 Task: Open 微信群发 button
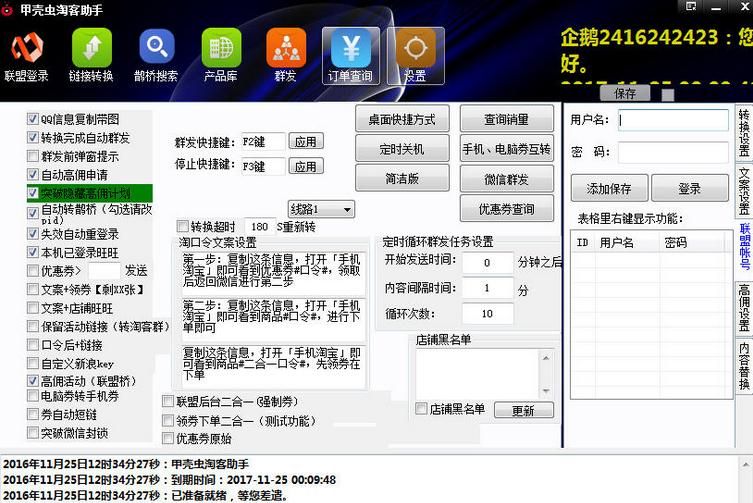click(x=506, y=179)
